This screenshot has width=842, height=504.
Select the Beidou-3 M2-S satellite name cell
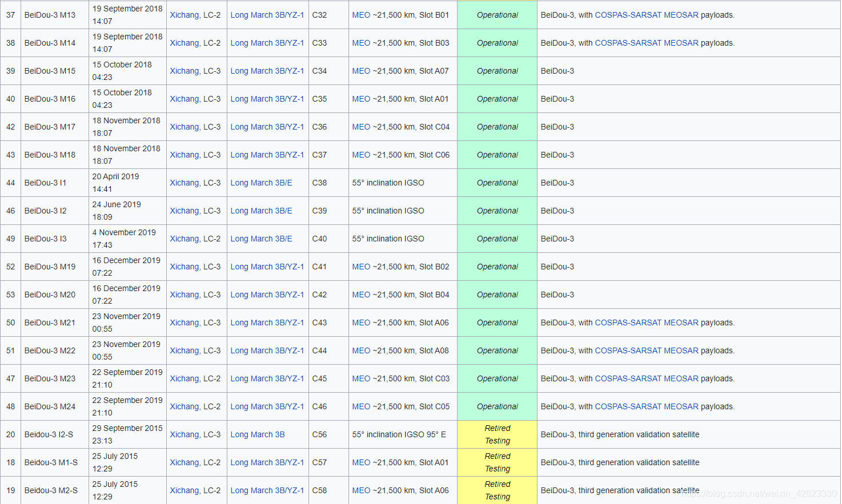[55, 490]
